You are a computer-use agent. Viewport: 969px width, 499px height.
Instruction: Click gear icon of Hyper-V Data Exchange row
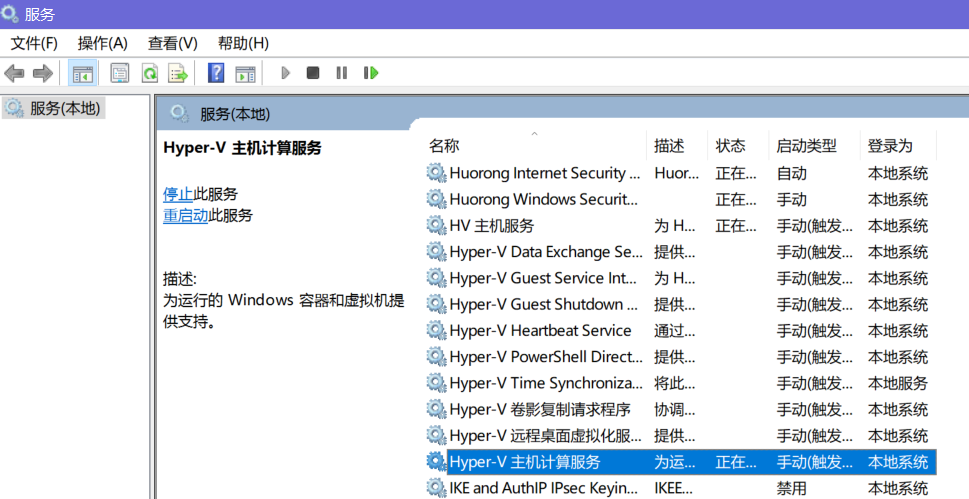[x=436, y=252]
